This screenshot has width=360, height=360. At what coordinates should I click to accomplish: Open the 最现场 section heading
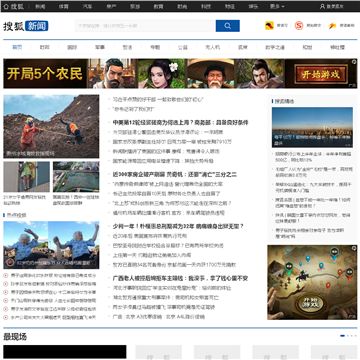coord(15,337)
